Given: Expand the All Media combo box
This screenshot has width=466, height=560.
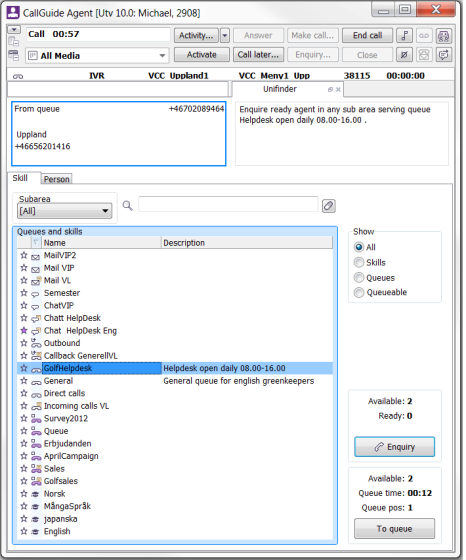Looking at the screenshot, I should [x=97, y=56].
